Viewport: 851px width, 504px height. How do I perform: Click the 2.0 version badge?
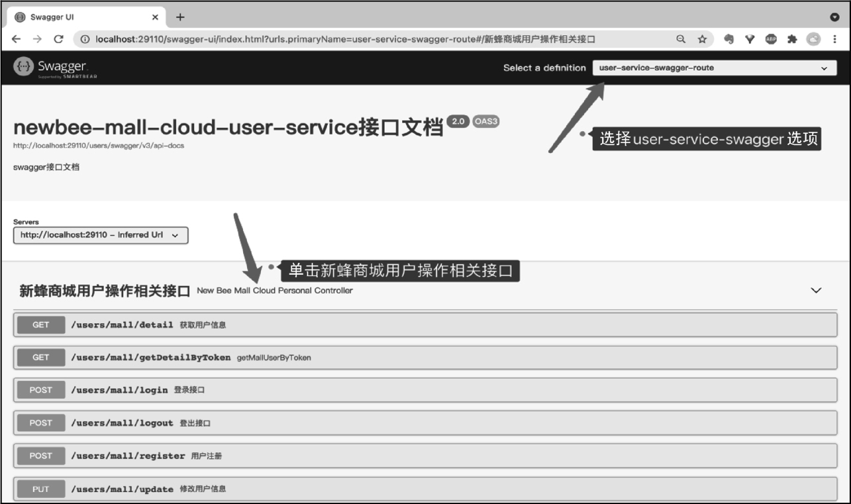(458, 121)
